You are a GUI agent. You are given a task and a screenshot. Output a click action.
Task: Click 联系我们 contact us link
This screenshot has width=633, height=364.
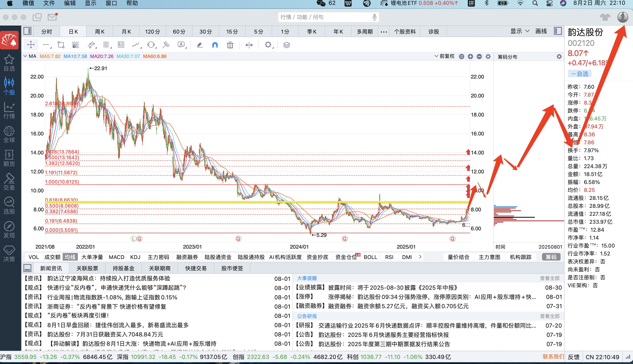553,356
